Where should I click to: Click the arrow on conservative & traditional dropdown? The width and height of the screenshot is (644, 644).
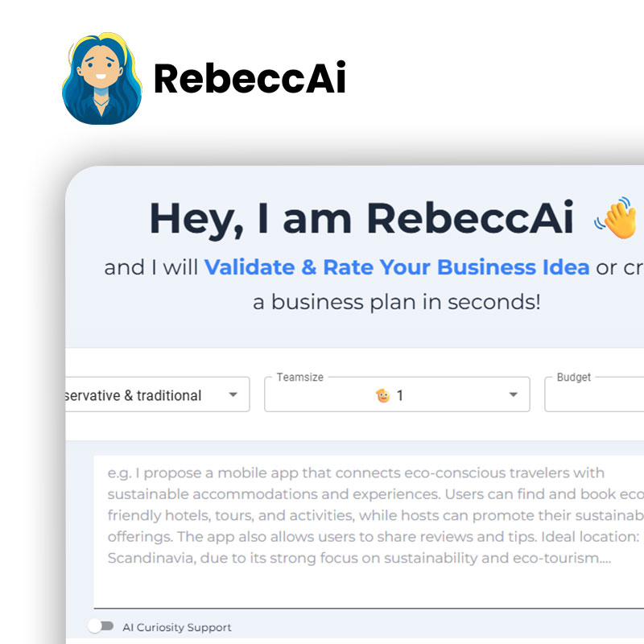pyautogui.click(x=233, y=394)
